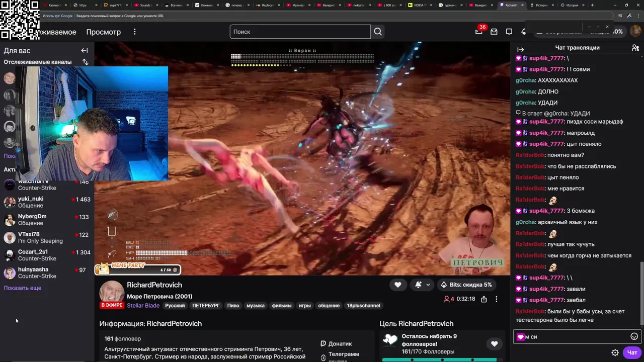Screen dimensions: 644x362
Task: Click the музыка tag
Action: coord(256,306)
